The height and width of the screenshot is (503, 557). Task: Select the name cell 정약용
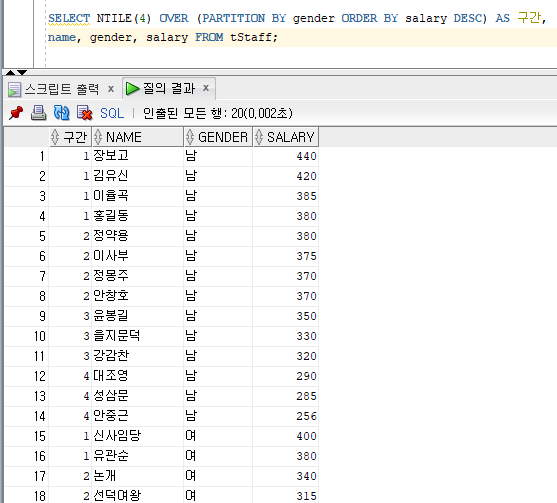tap(138, 236)
